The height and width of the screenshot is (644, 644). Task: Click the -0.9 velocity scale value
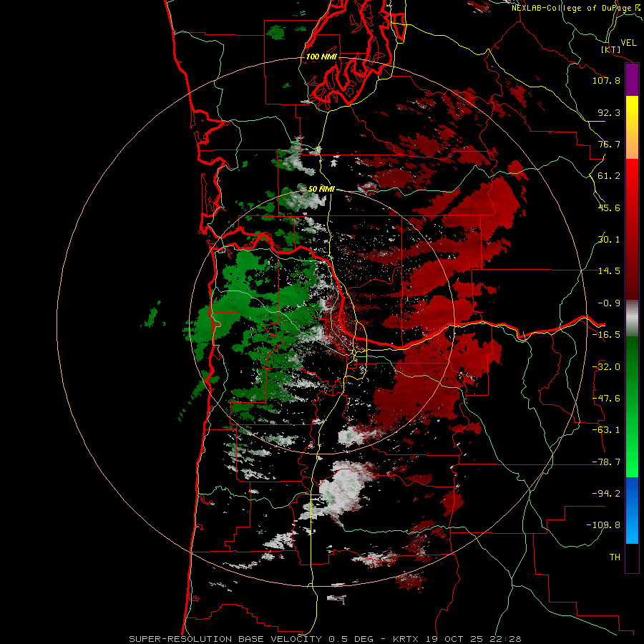point(609,303)
